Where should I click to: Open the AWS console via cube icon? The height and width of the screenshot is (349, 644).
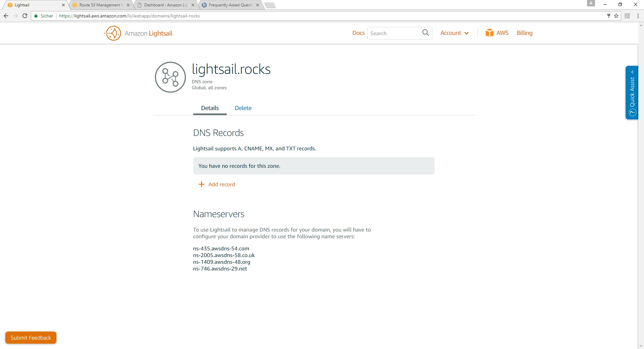click(x=490, y=33)
